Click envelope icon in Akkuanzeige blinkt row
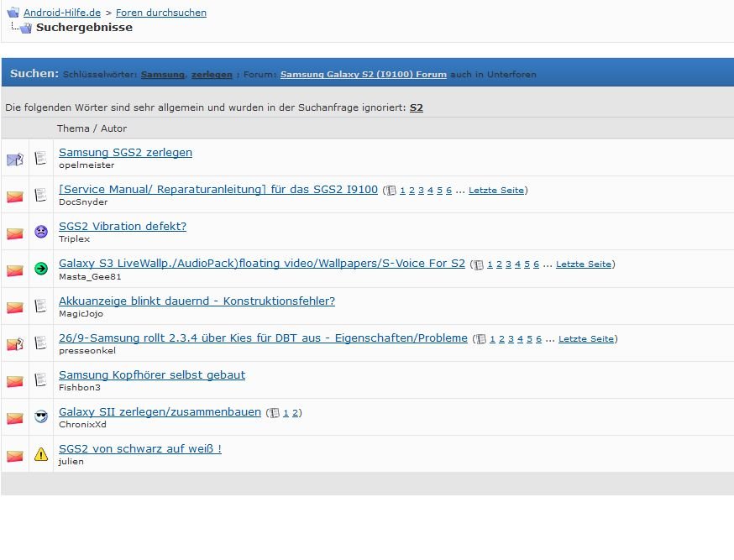The width and height of the screenshot is (734, 560). point(15,307)
